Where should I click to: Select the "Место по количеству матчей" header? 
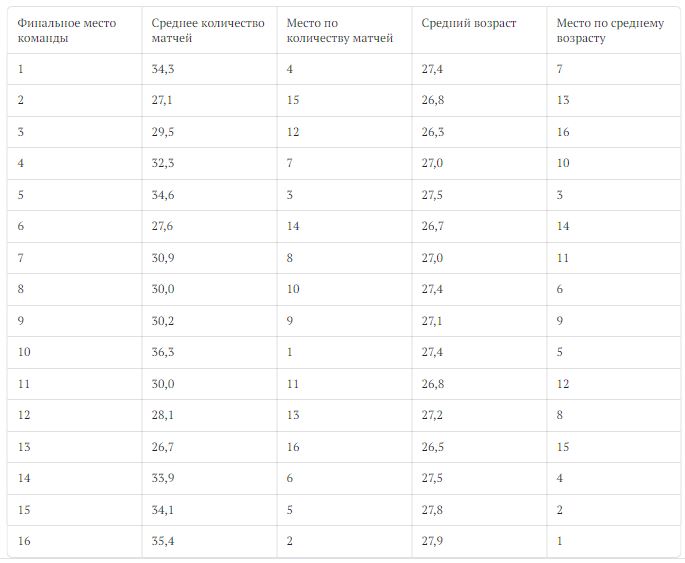[340, 30]
